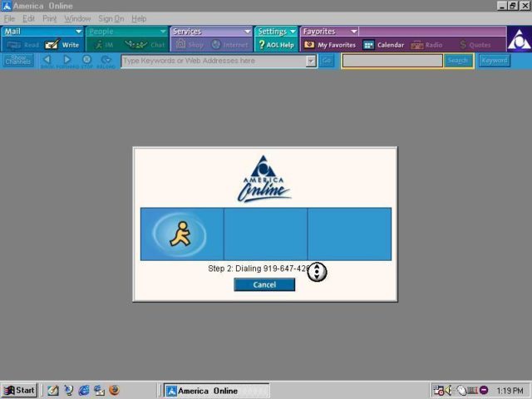Screen dimensions: 532x399
Task: Click the keywords or web address field
Action: pos(213,61)
